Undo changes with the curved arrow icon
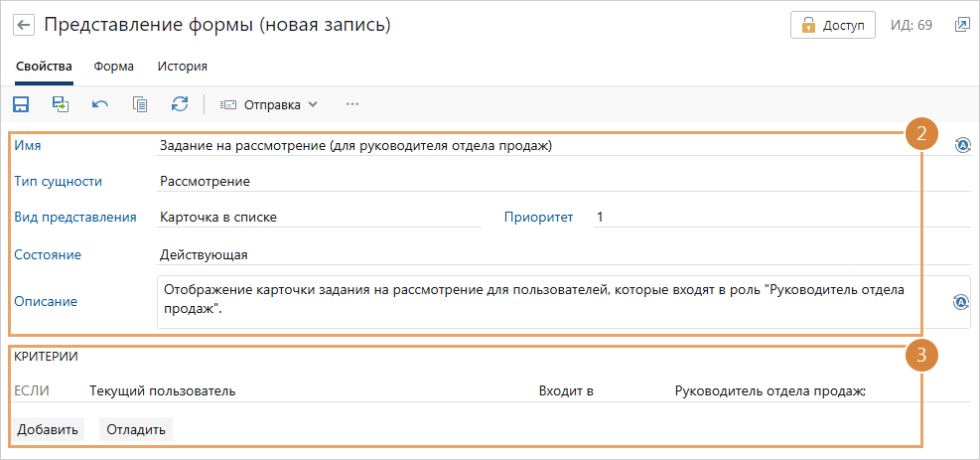Screen dimensions: 980x460 (100, 104)
